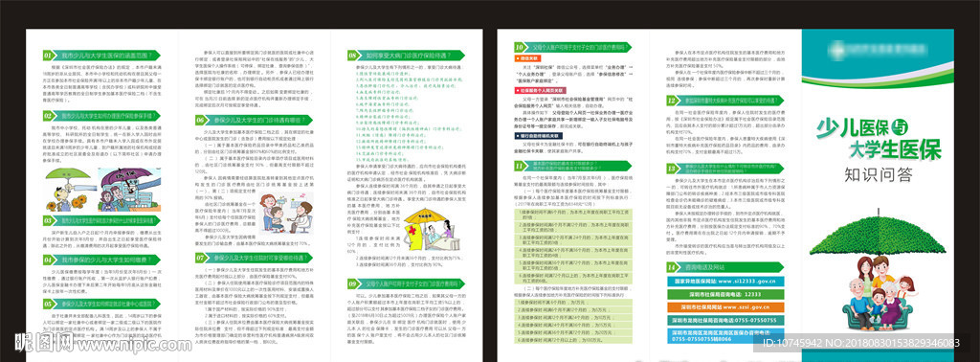Viewport: 980px width, 362px height.
Task: Click the teal 09 parent account heading
Action: click(406, 283)
